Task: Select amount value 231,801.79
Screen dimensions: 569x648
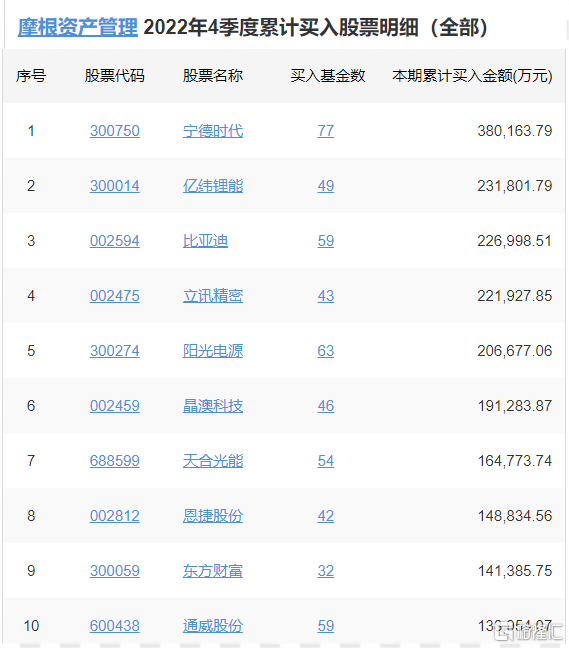Action: (x=515, y=186)
